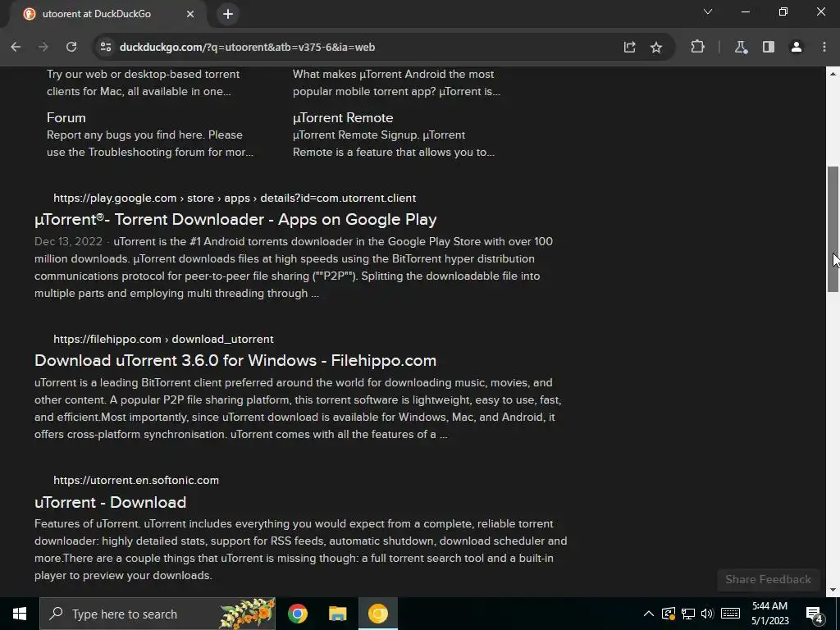
Task: Open File Explorer from the taskbar
Action: point(337,614)
